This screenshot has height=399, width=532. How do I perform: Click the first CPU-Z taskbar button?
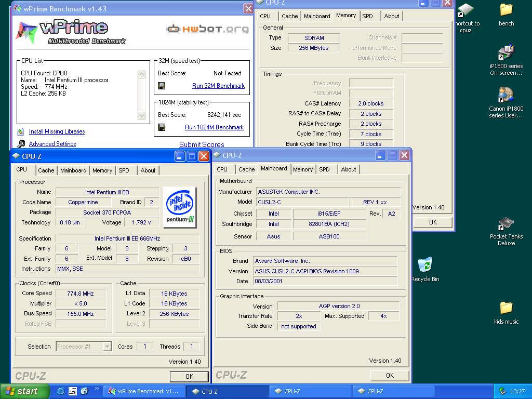[x=228, y=391]
